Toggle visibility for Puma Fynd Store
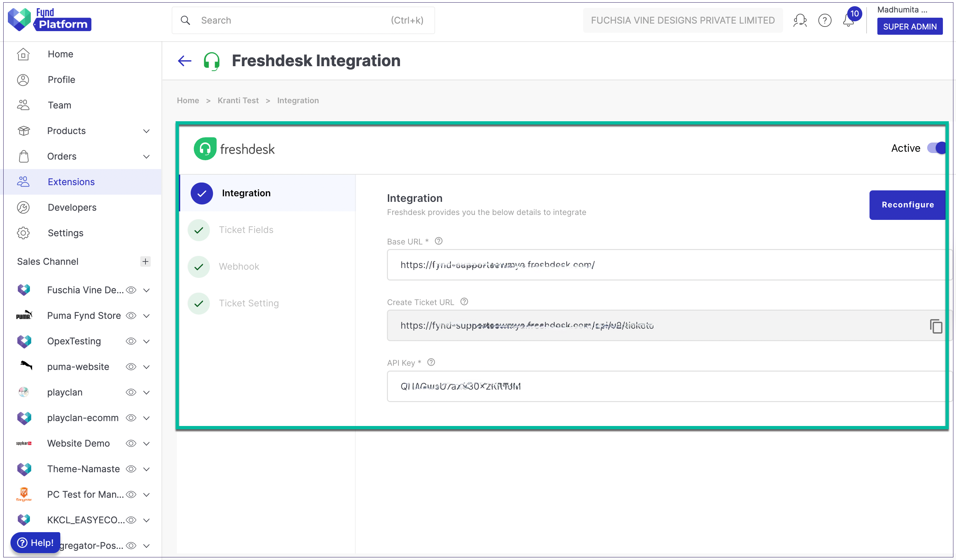The image size is (956, 560). point(131,315)
